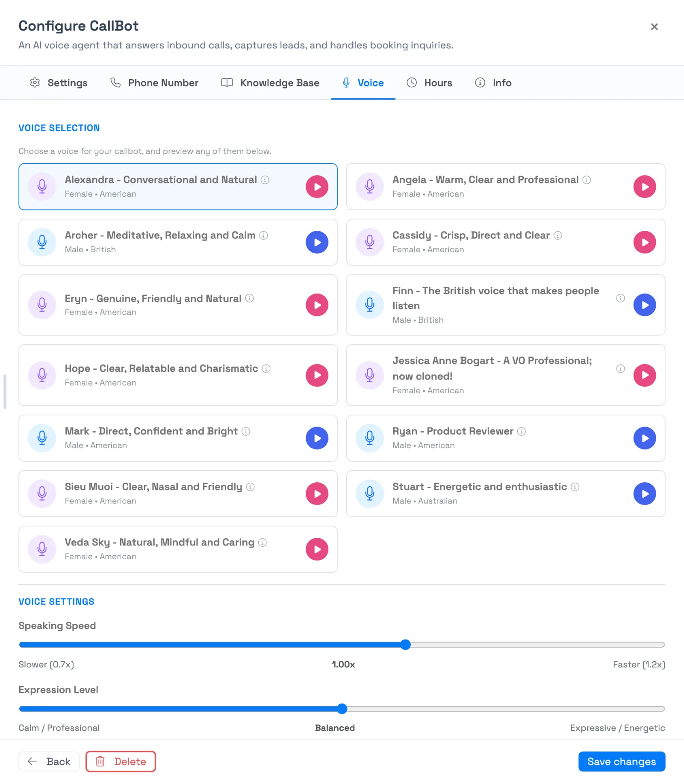Show info for Finn British voice
The width and height of the screenshot is (684, 784).
pos(620,298)
